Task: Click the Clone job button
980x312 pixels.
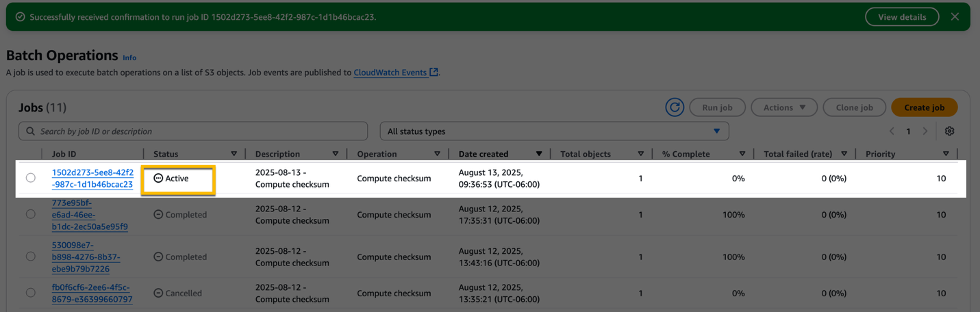Action: (854, 107)
